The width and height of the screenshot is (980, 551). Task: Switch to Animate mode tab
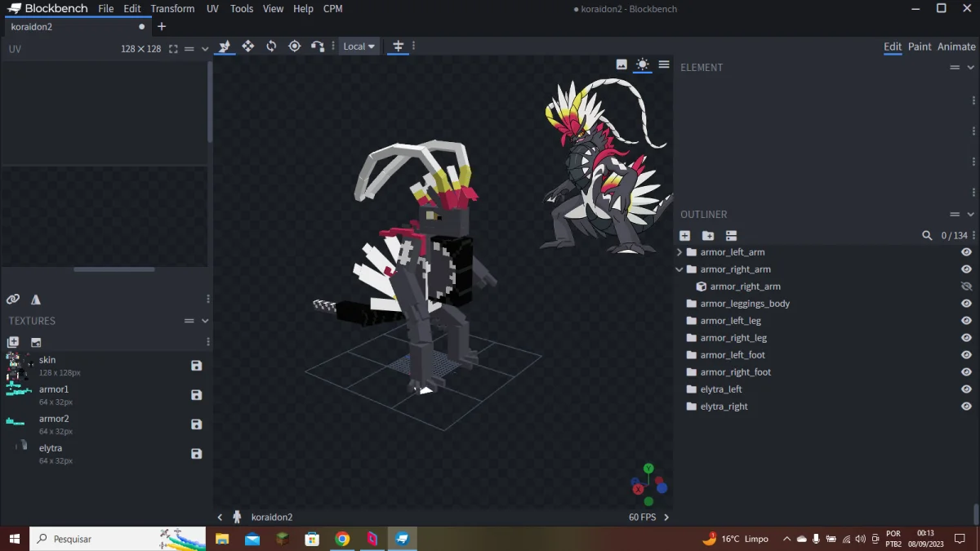[x=956, y=47]
